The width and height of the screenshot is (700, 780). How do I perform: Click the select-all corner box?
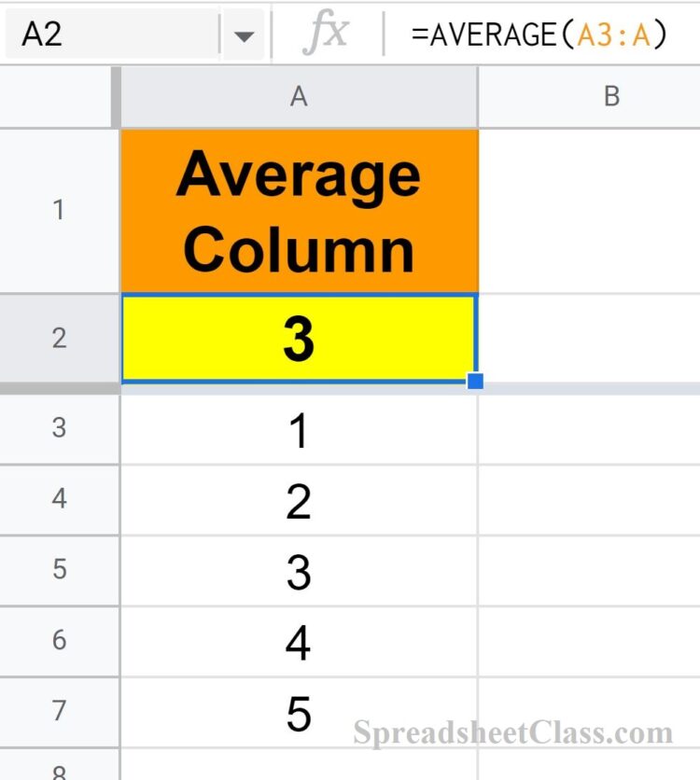(x=56, y=96)
